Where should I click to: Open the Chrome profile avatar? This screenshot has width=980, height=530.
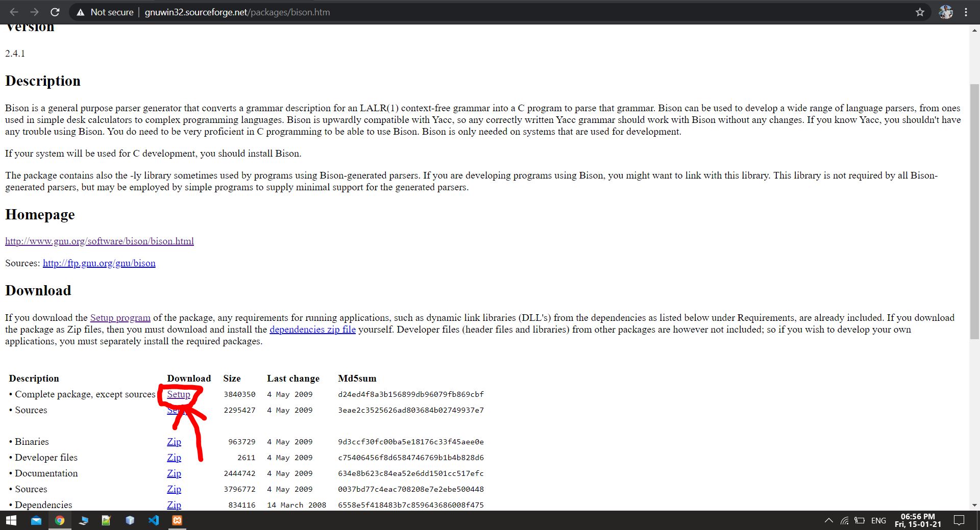pyautogui.click(x=946, y=12)
